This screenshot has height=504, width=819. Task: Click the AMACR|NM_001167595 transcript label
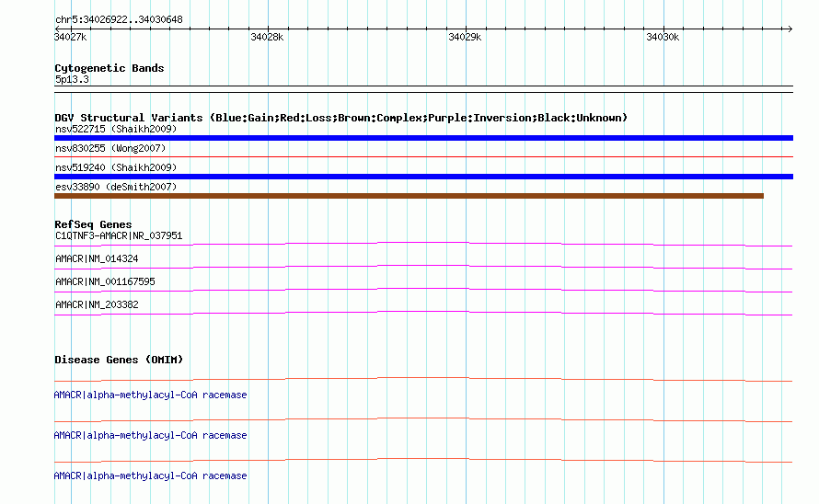(x=105, y=282)
